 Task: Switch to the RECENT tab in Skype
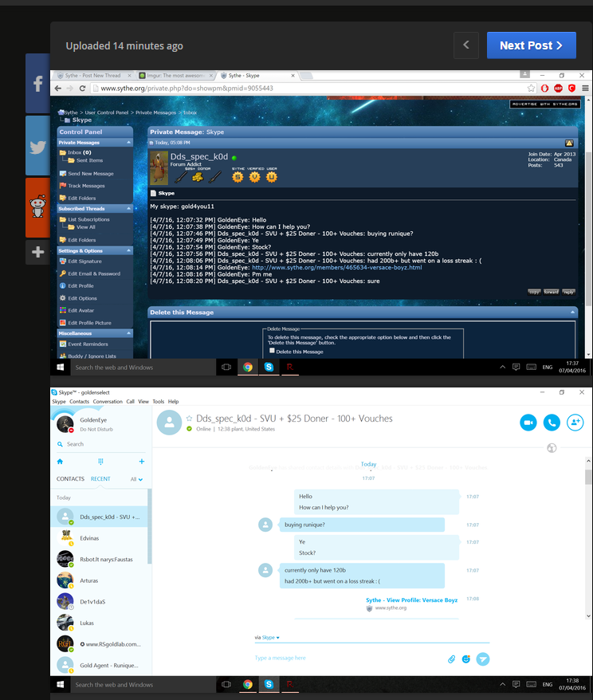[x=100, y=478]
